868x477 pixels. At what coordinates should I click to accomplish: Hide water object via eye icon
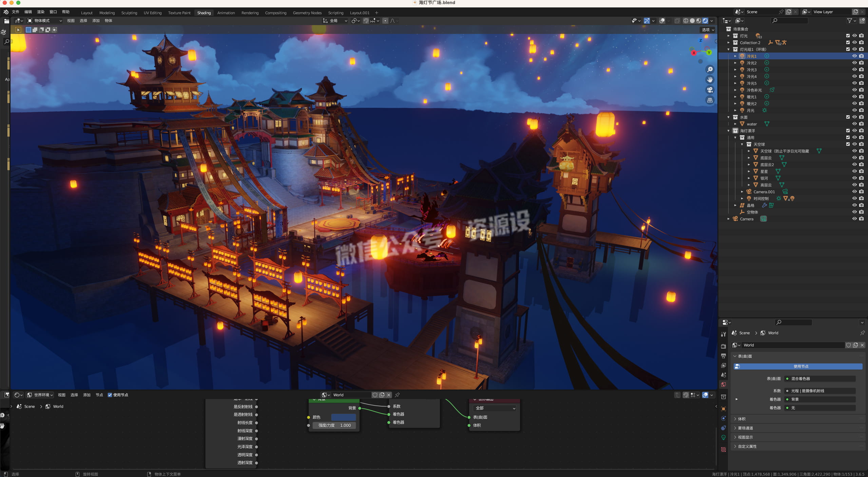(x=854, y=124)
